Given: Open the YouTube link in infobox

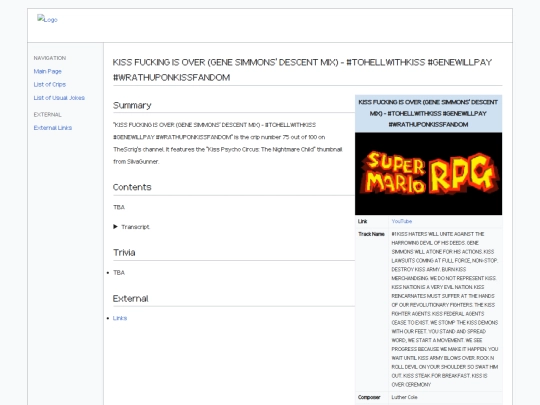Looking at the screenshot, I should click(402, 221).
